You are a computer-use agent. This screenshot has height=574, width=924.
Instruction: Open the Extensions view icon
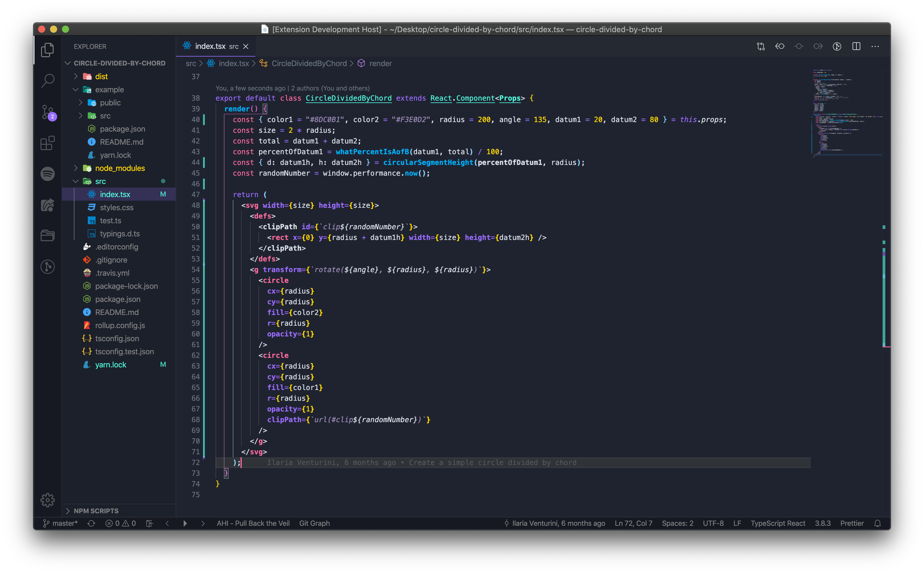[47, 143]
